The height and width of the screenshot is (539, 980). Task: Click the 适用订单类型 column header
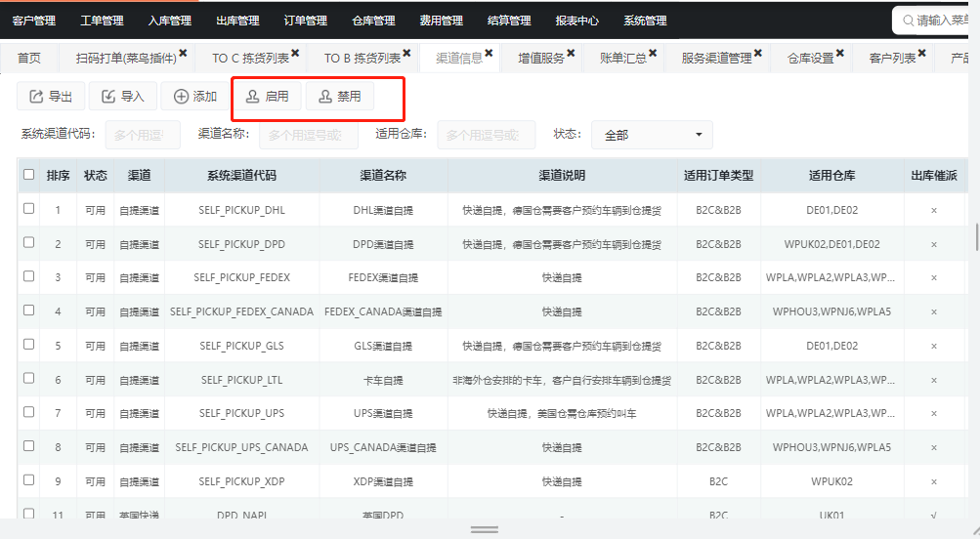[719, 176]
